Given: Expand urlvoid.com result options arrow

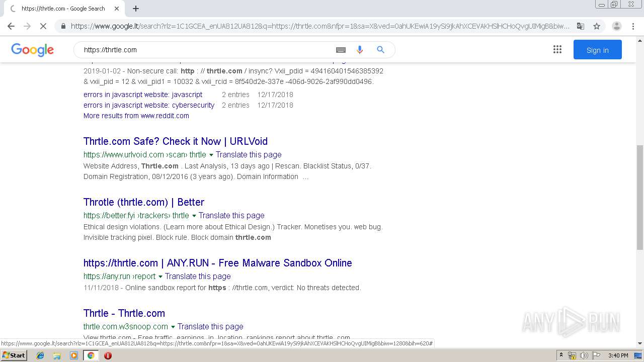Looking at the screenshot, I should pyautogui.click(x=211, y=155).
